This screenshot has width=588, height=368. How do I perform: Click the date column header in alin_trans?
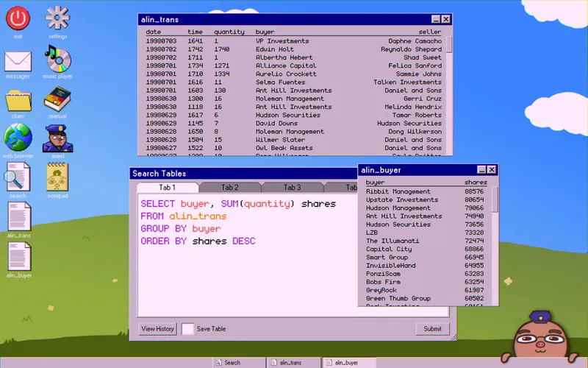[x=154, y=32]
